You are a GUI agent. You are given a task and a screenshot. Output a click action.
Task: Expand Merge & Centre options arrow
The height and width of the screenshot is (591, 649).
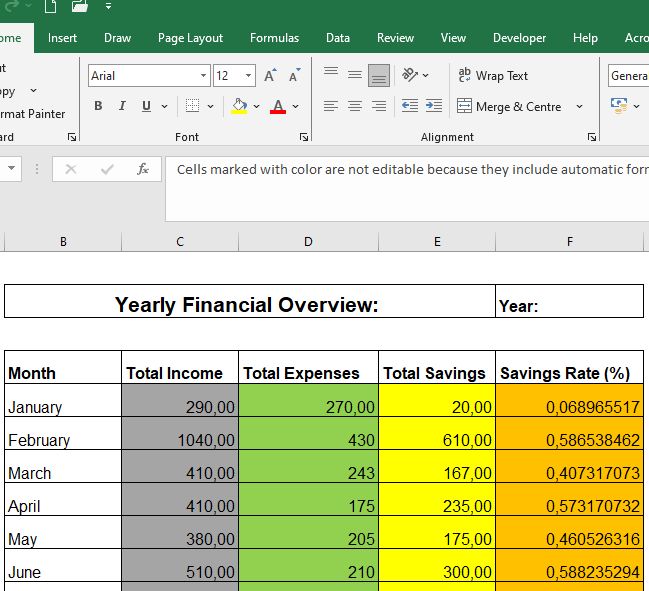579,106
